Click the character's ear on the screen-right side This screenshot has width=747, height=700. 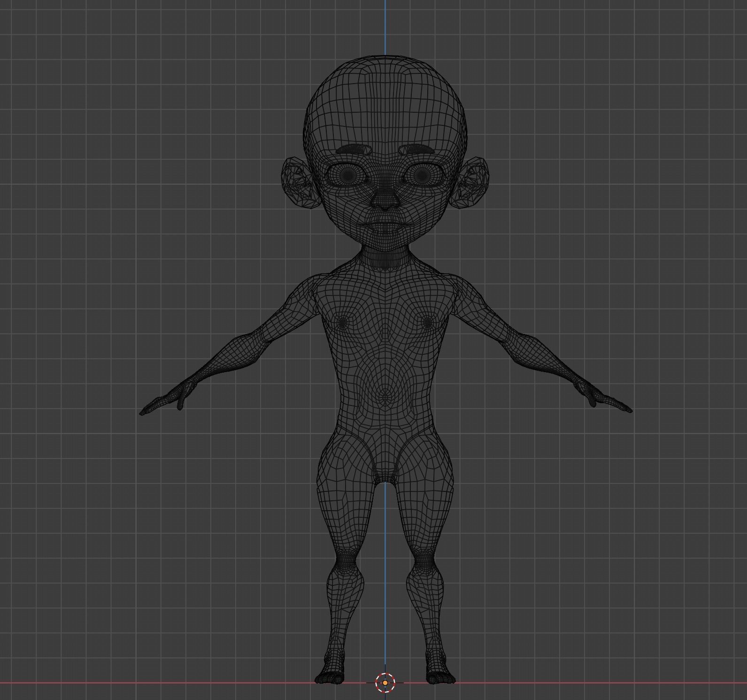pyautogui.click(x=470, y=182)
